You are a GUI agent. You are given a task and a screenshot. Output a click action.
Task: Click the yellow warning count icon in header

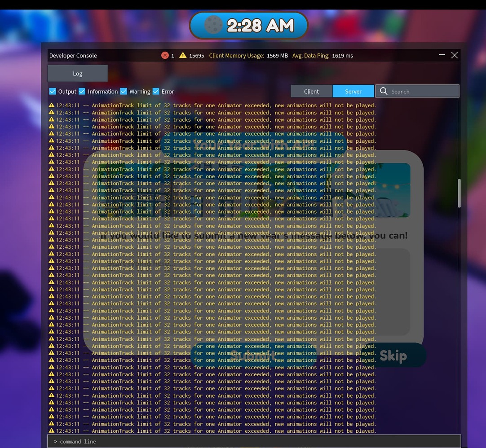[183, 56]
